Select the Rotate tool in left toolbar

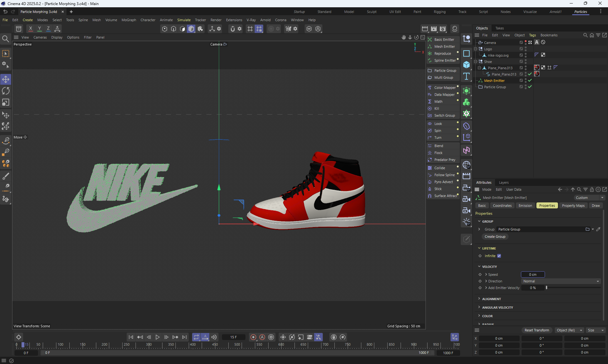6,91
